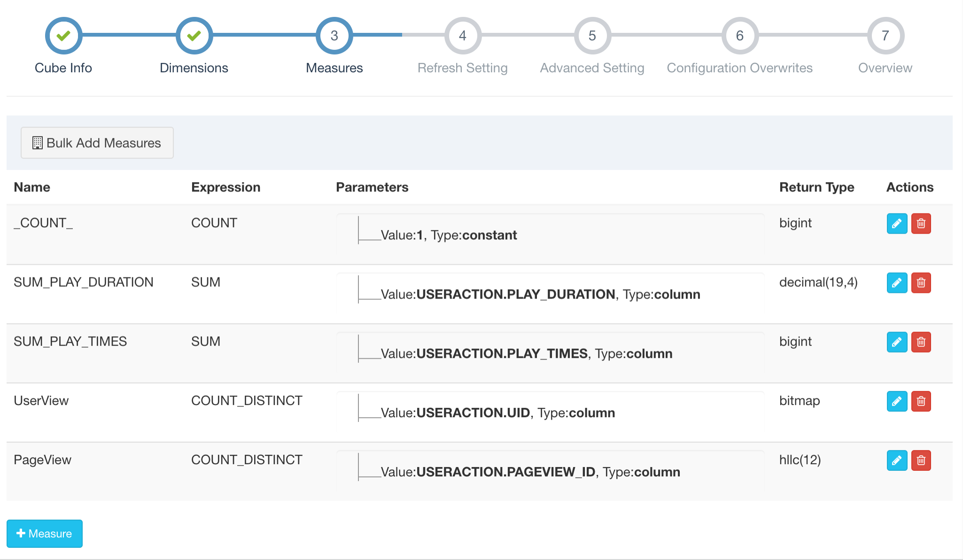Add a new measure with + Measure

45,533
